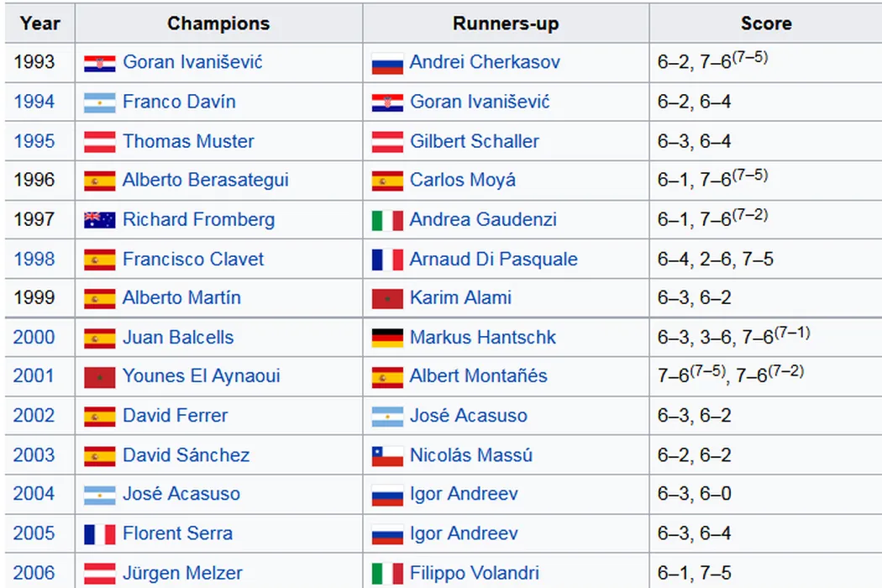Follow the Arnaud Di Pasquale link

tap(493, 259)
